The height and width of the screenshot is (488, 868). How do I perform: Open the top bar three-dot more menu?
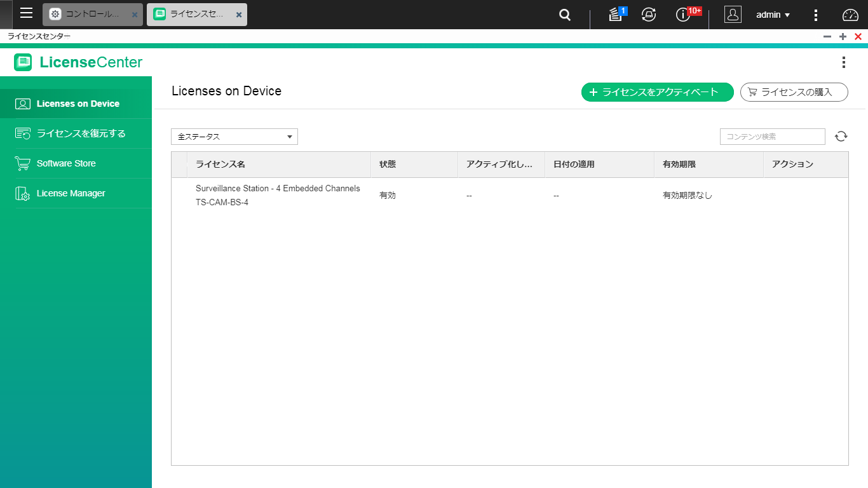click(x=817, y=15)
